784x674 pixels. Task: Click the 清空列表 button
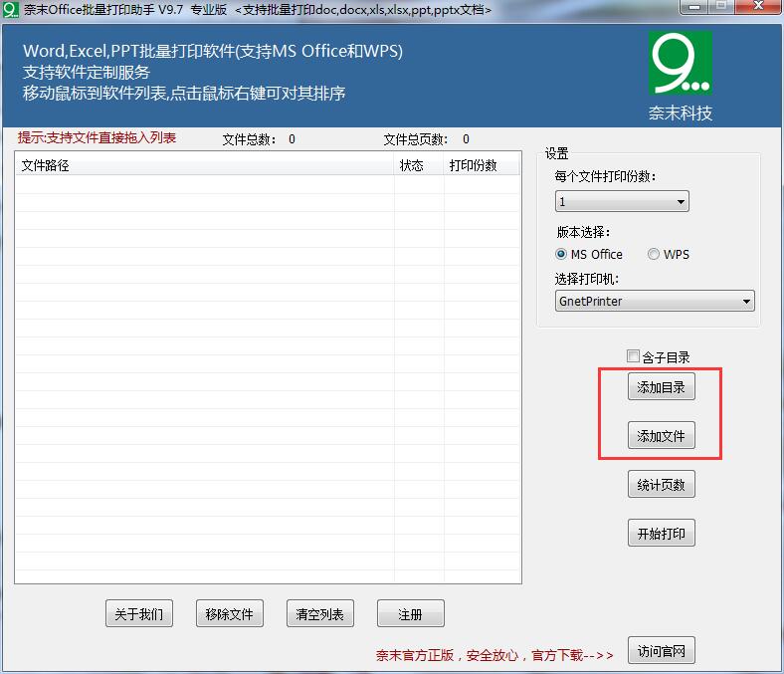coord(320,613)
